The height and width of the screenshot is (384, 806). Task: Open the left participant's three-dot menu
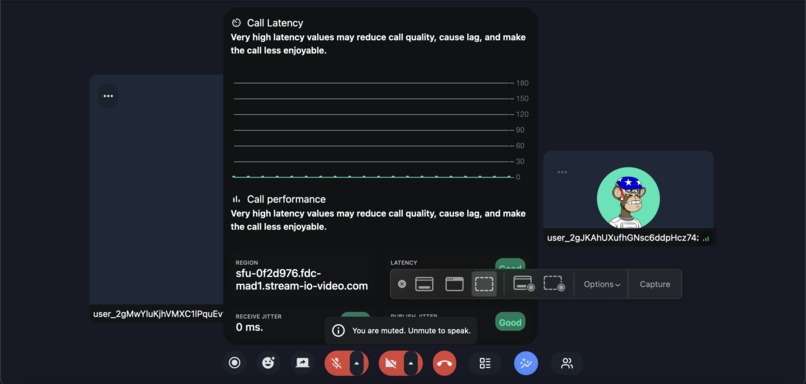click(x=108, y=96)
